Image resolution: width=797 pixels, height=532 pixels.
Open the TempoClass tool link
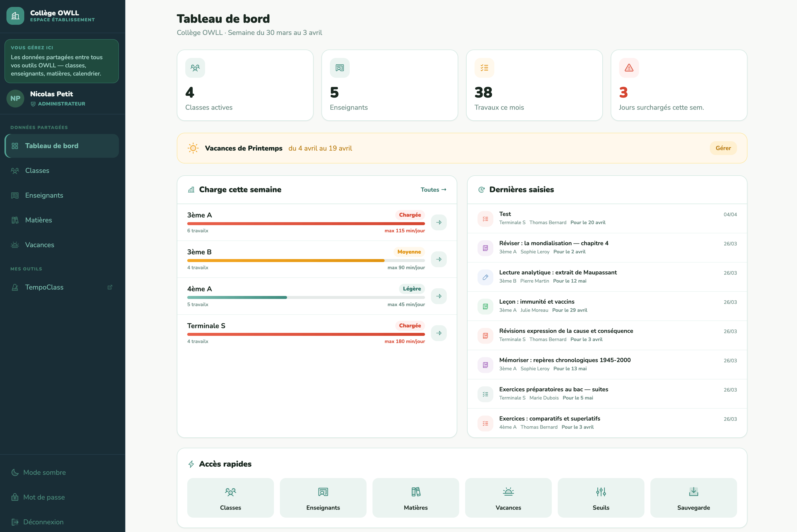62,287
